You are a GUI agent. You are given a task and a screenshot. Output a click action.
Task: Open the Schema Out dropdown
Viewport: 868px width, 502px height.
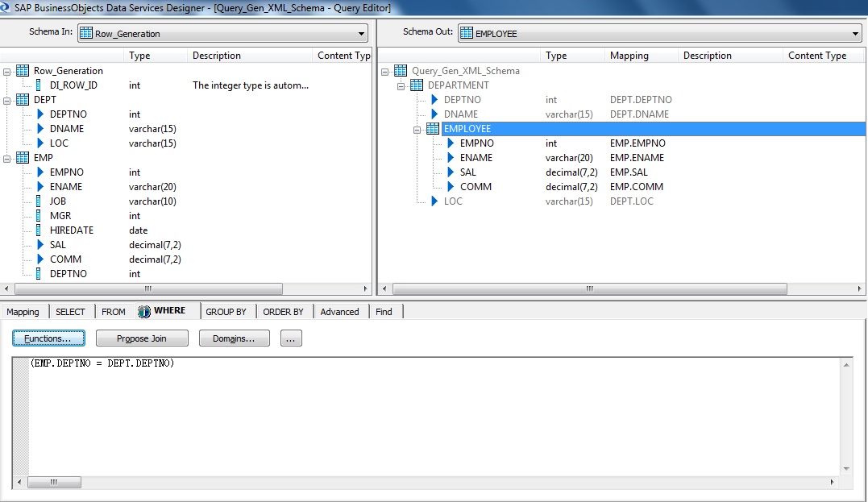(855, 34)
